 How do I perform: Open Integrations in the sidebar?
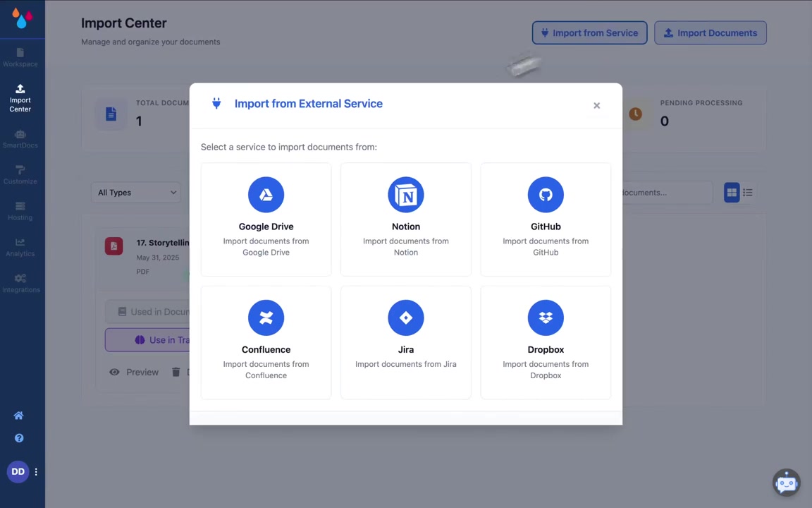pyautogui.click(x=20, y=284)
